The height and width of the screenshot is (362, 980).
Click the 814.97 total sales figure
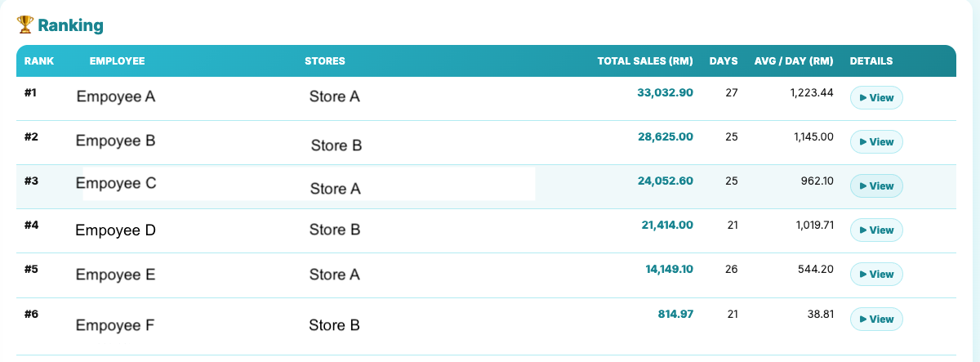[x=675, y=314]
